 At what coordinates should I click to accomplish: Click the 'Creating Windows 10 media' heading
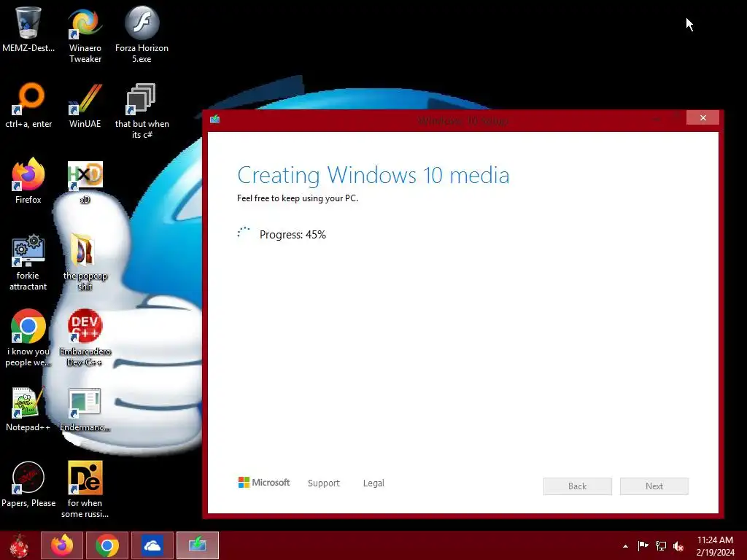tap(373, 175)
